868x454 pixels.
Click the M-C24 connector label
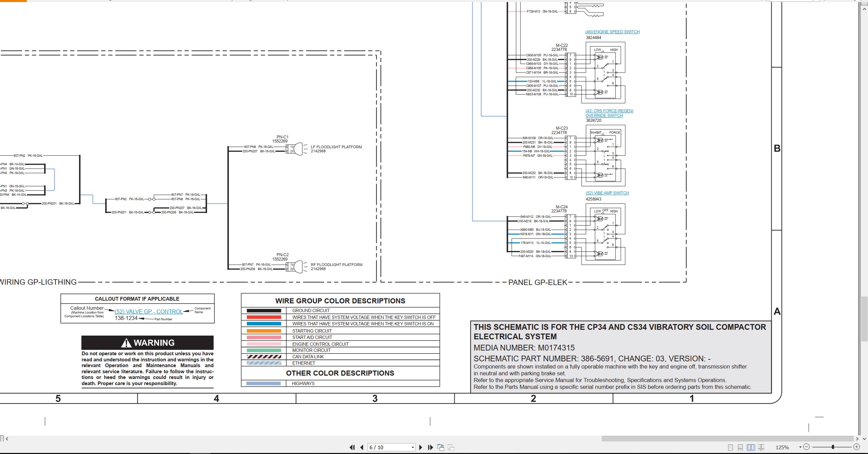click(561, 207)
